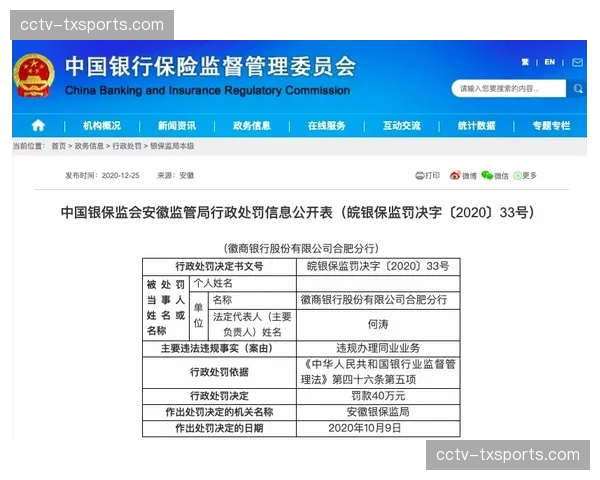
Task: Click header cell 行政处罚决定书文号
Action: [x=219, y=266]
